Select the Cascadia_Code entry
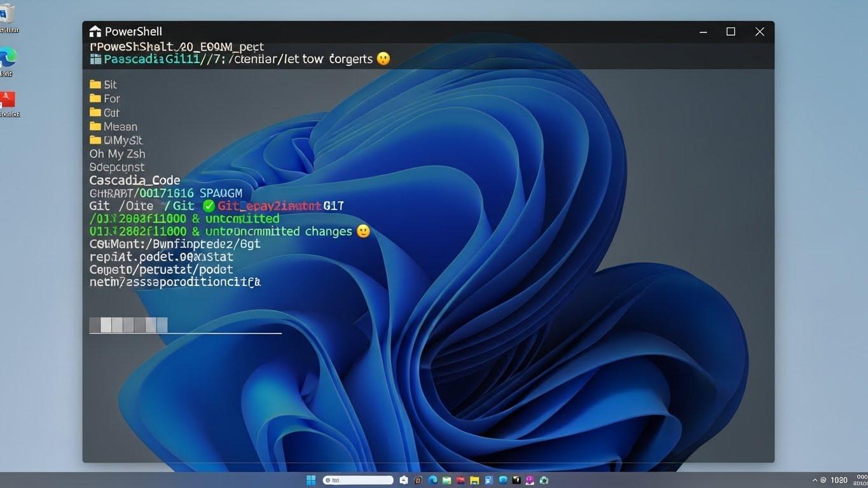The image size is (868, 488). point(134,180)
